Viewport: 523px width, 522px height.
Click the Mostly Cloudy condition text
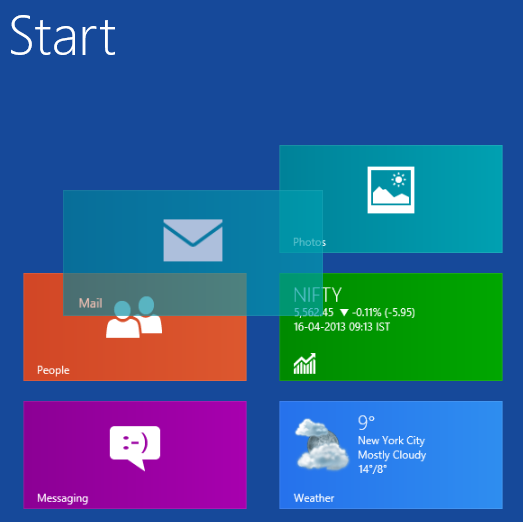tap(392, 455)
